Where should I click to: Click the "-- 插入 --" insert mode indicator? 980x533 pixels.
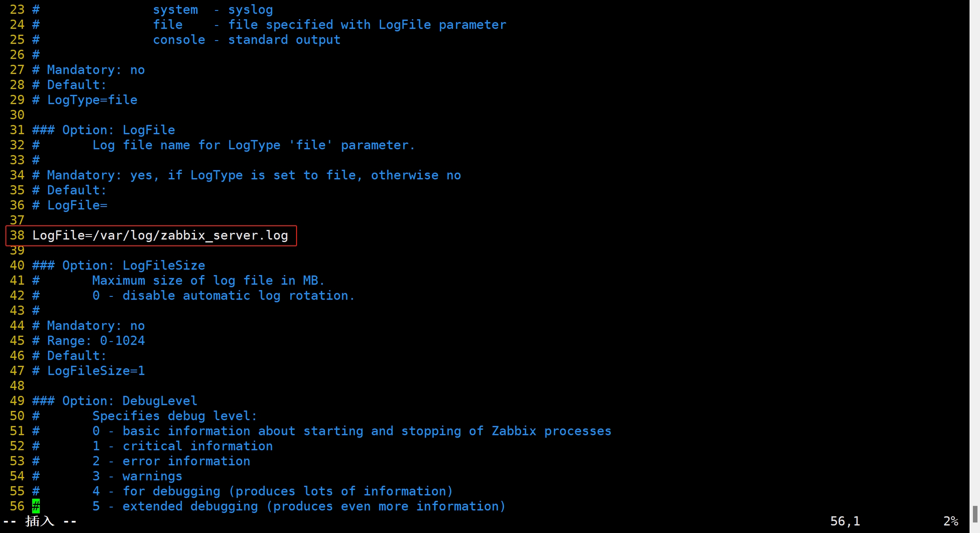(x=40, y=521)
